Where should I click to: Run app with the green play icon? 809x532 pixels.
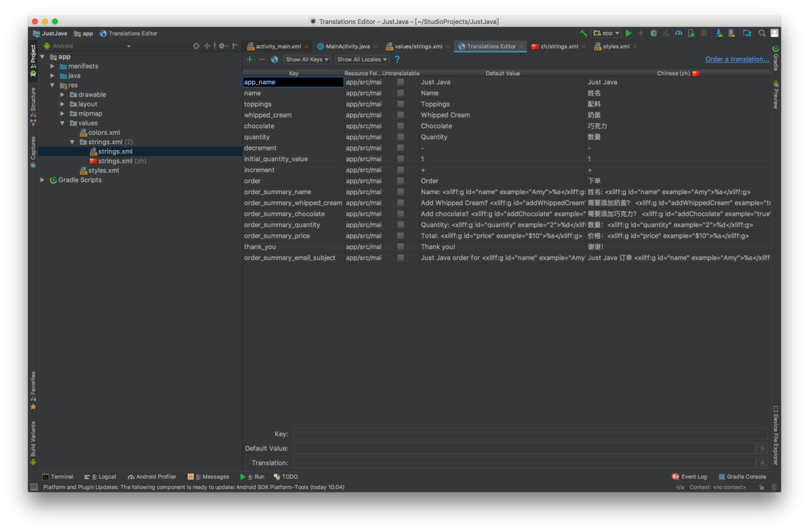pyautogui.click(x=628, y=33)
